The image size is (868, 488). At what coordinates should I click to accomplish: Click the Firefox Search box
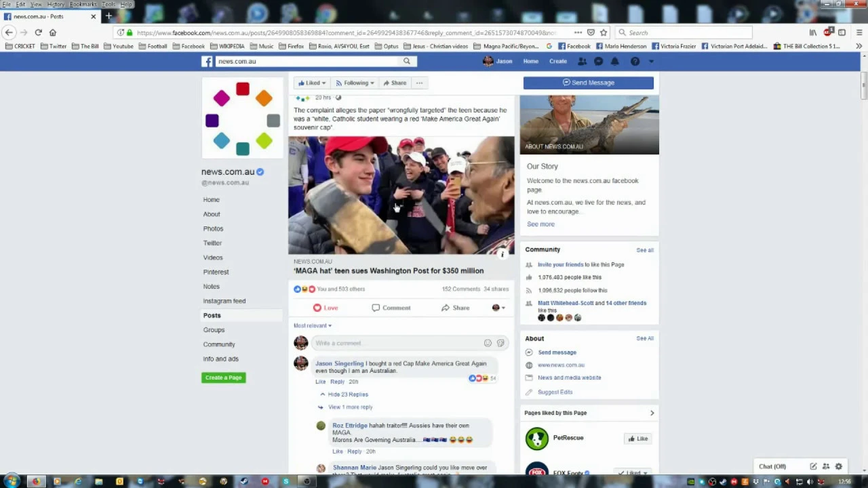pyautogui.click(x=684, y=33)
